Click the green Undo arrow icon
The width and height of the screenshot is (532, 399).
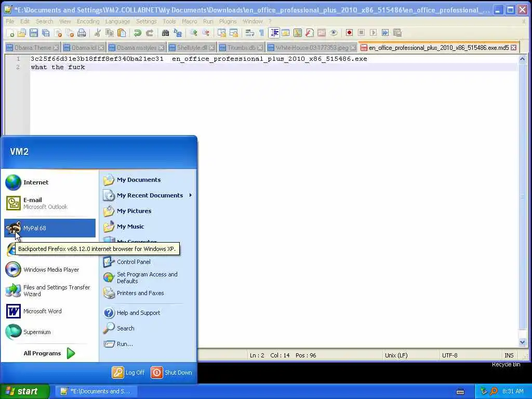click(137, 33)
